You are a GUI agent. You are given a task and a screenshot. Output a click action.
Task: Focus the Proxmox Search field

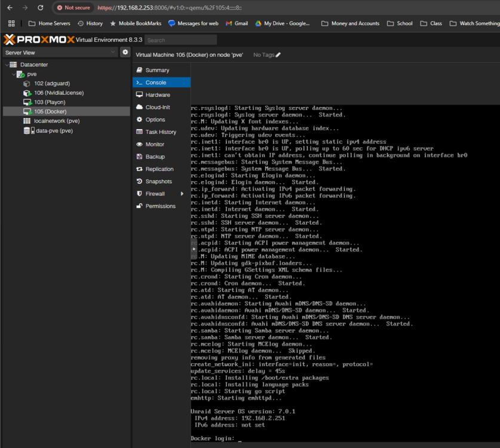[x=181, y=40]
